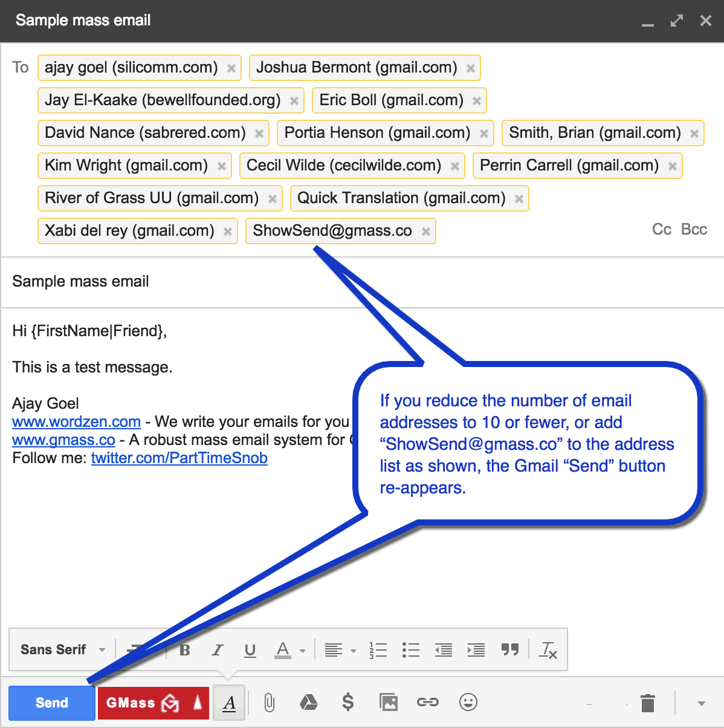Open text alignment dropdown

click(x=340, y=650)
